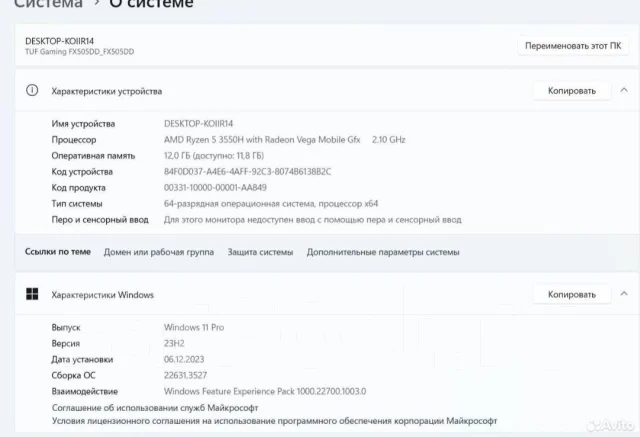Select 64-разрядная операционная система value
640x437 pixels.
[x=271, y=204]
